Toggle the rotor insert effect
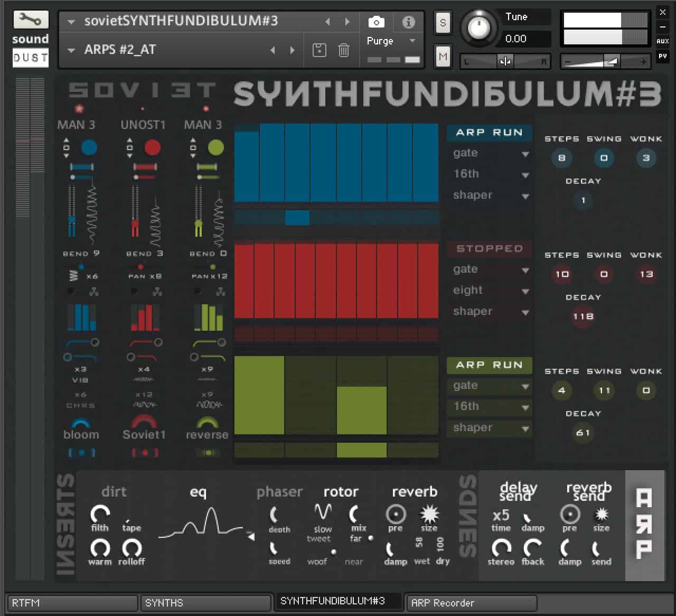Viewport: 676px width, 616px height. pos(341,492)
